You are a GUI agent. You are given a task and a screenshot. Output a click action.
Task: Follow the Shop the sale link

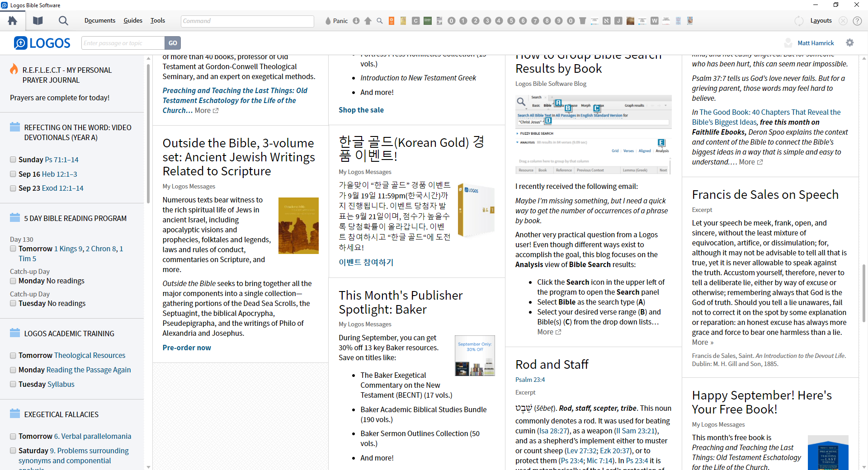361,110
